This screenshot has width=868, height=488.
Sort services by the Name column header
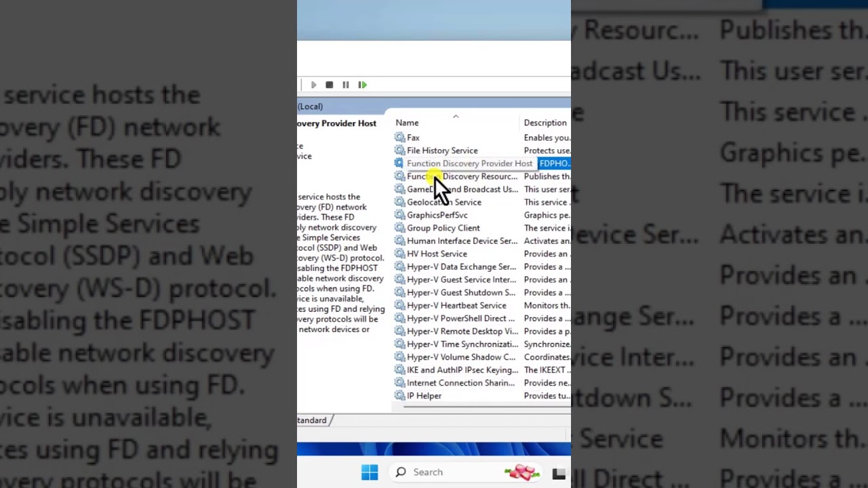click(x=407, y=123)
